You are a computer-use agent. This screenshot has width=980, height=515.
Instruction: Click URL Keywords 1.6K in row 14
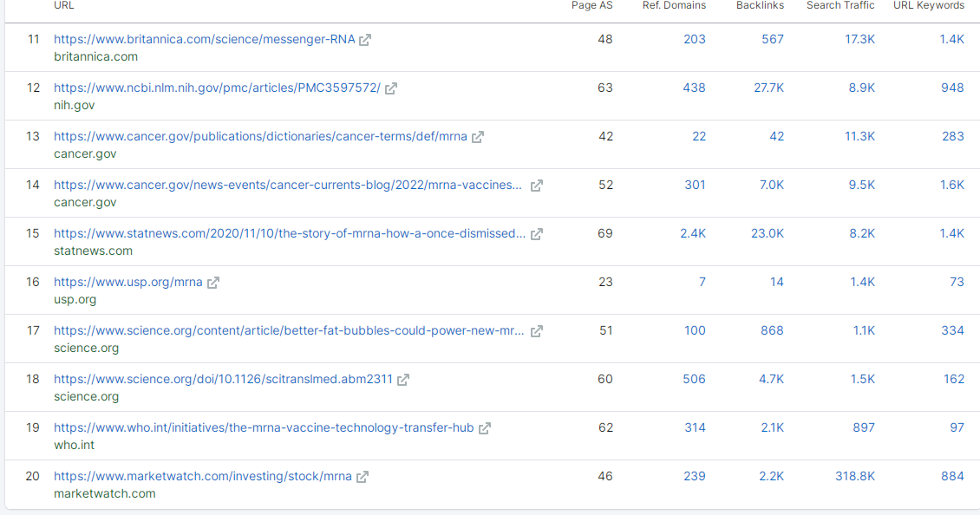point(952,185)
